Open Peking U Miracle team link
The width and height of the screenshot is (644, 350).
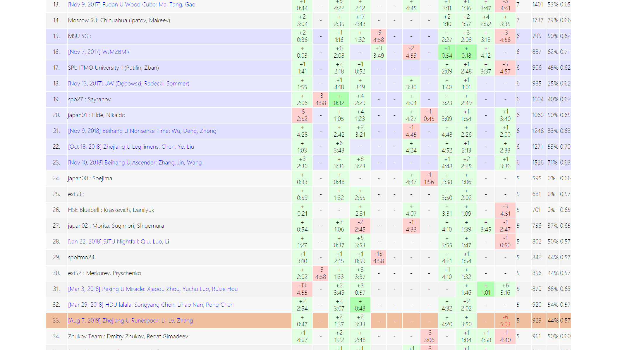click(x=152, y=289)
